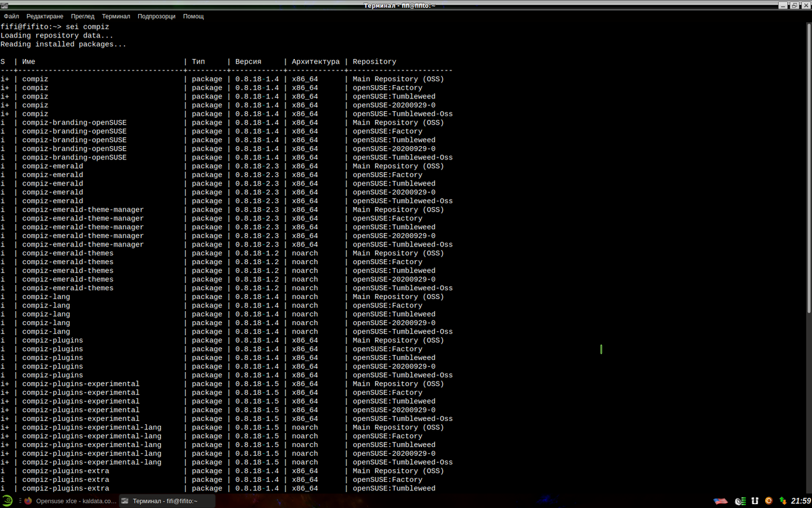Click the 'Версия' column header
The width and height of the screenshot is (812, 508).
pos(248,62)
